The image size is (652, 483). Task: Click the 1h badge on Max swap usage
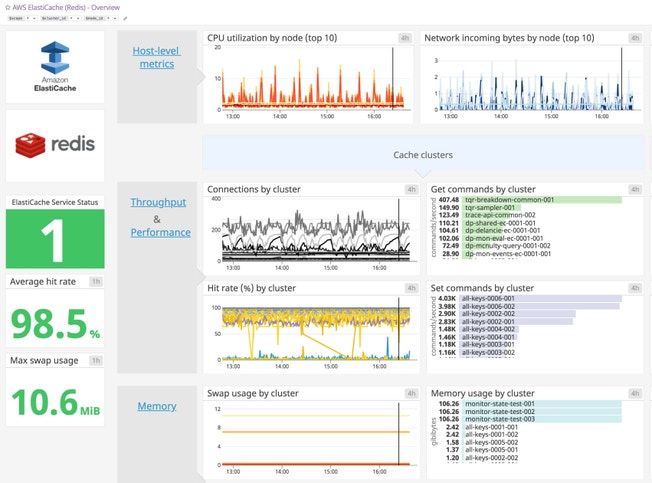[x=96, y=360]
